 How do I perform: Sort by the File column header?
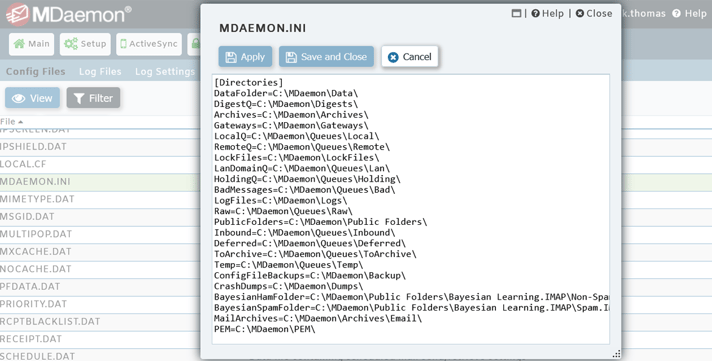coord(11,121)
